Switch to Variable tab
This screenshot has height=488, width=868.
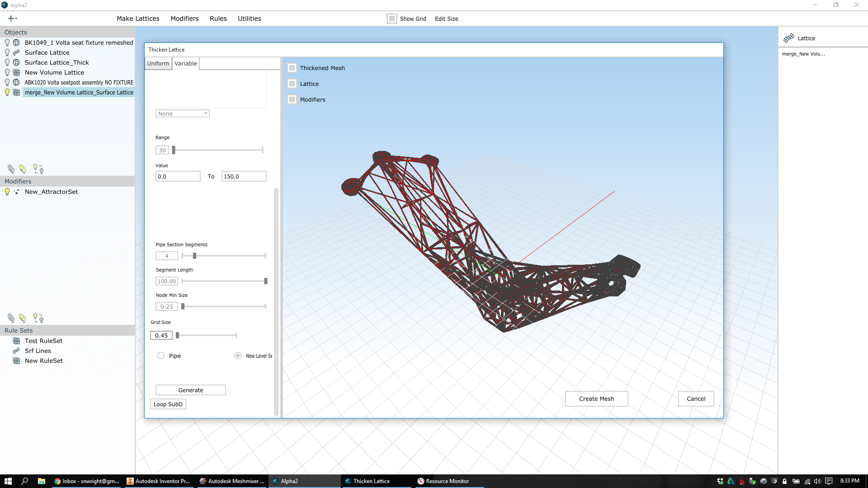pos(186,63)
